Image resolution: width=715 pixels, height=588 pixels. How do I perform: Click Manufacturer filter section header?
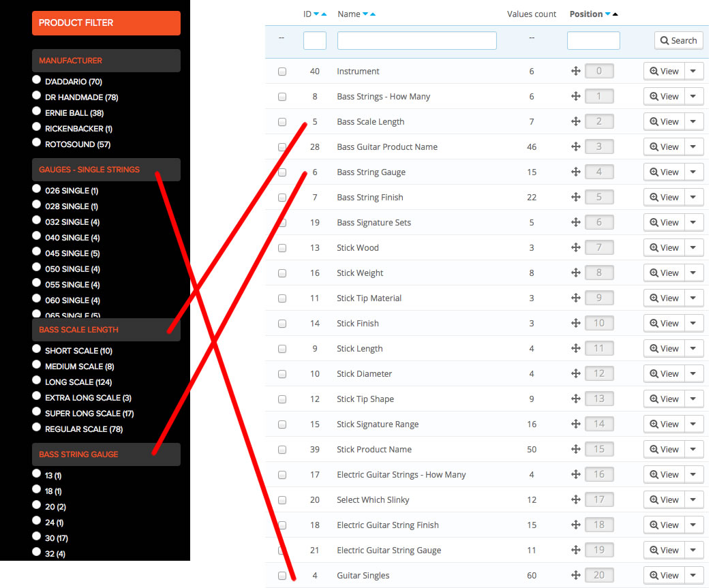106,61
